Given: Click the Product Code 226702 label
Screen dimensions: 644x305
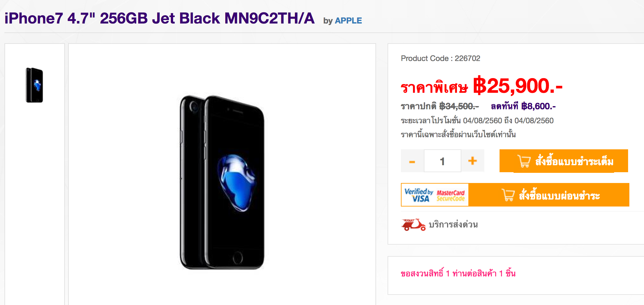Looking at the screenshot, I should pos(440,58).
